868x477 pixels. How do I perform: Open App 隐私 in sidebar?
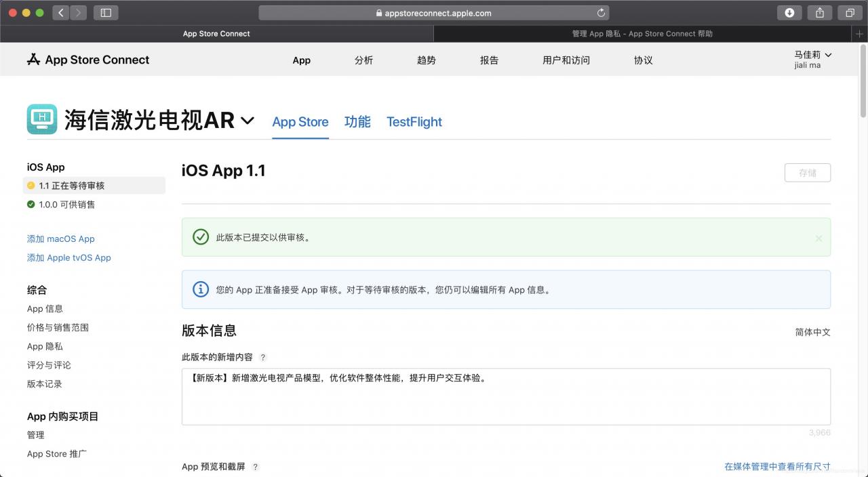point(45,347)
